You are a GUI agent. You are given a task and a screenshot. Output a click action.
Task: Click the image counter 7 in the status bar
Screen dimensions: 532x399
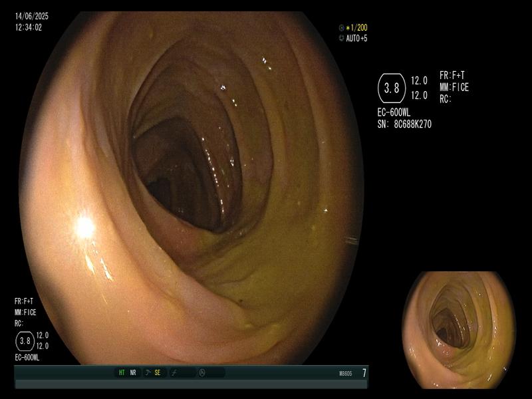click(x=364, y=373)
